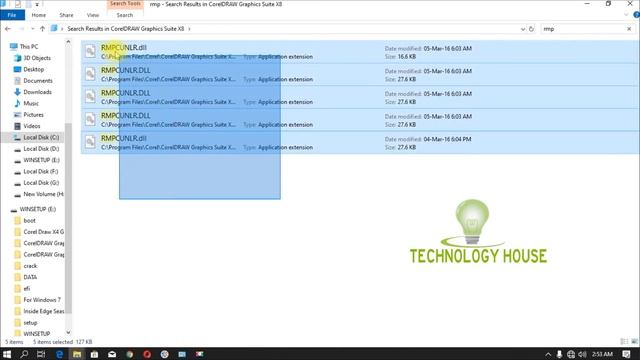Open the DATA folder
The height and width of the screenshot is (360, 640).
click(30, 277)
